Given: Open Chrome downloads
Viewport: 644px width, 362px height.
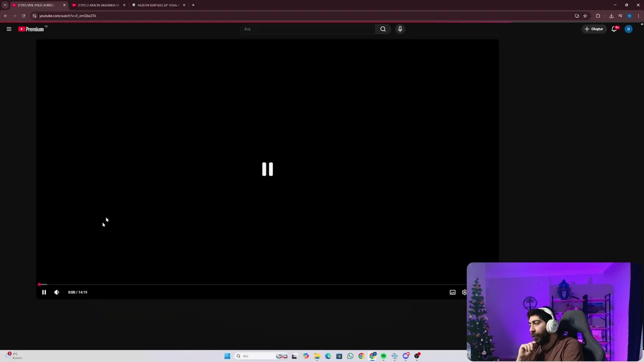Looking at the screenshot, I should [x=611, y=16].
